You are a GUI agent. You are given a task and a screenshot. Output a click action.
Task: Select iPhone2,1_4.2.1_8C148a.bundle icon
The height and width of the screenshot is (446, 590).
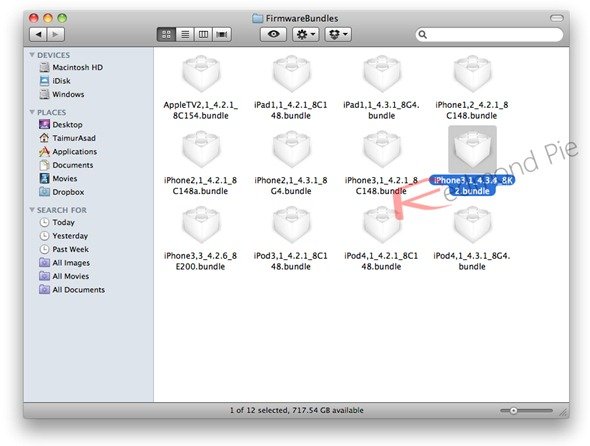(201, 149)
